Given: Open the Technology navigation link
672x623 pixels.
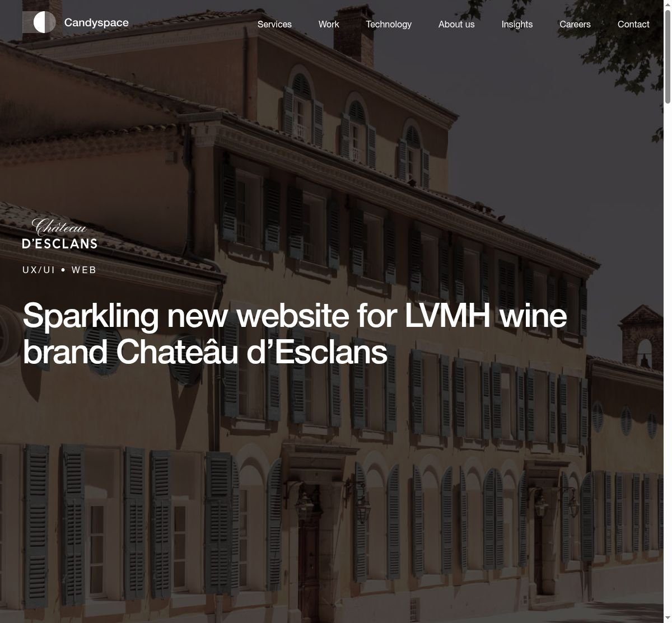Looking at the screenshot, I should tap(389, 24).
